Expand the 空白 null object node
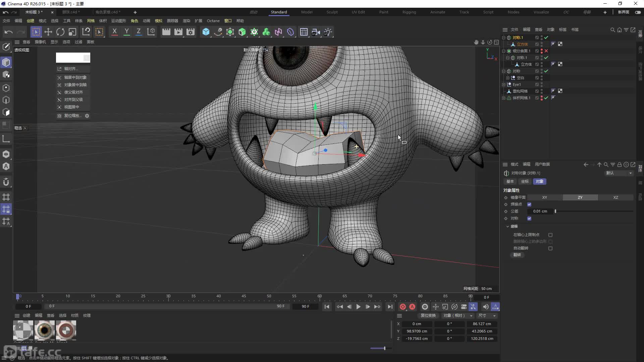 click(507, 78)
